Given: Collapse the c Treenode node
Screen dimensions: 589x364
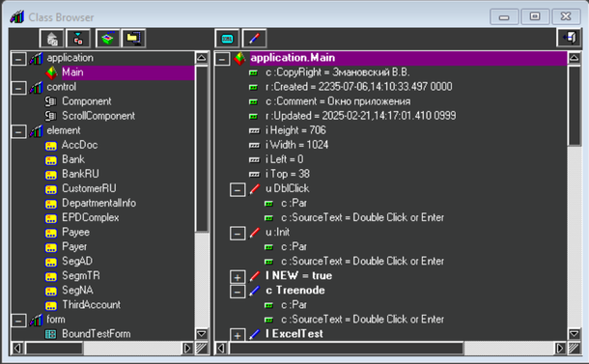Looking at the screenshot, I should click(238, 292).
